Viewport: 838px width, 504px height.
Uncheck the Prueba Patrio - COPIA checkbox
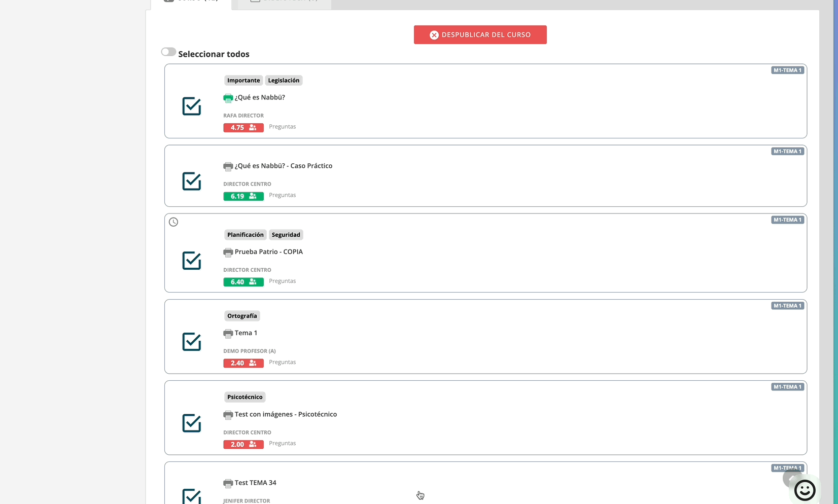coord(192,261)
